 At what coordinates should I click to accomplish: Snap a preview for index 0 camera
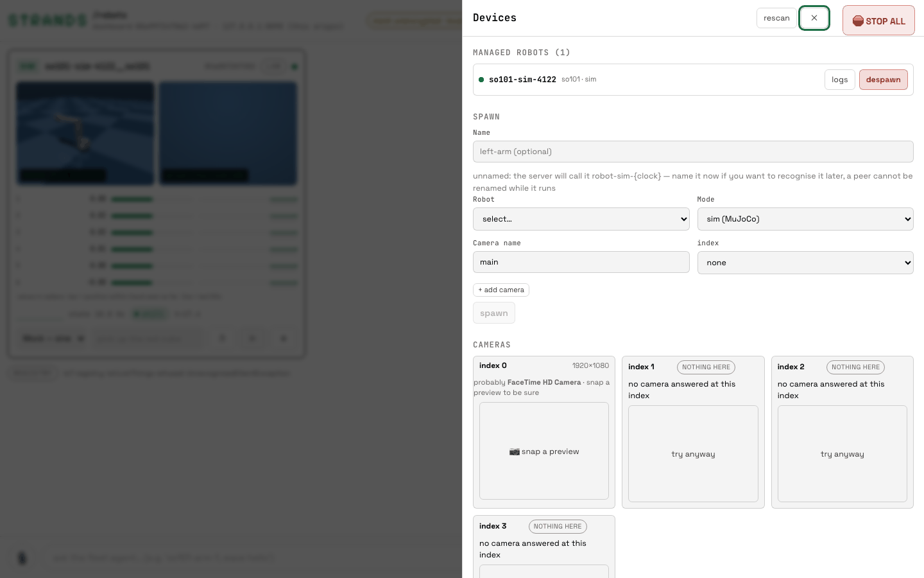(544, 451)
